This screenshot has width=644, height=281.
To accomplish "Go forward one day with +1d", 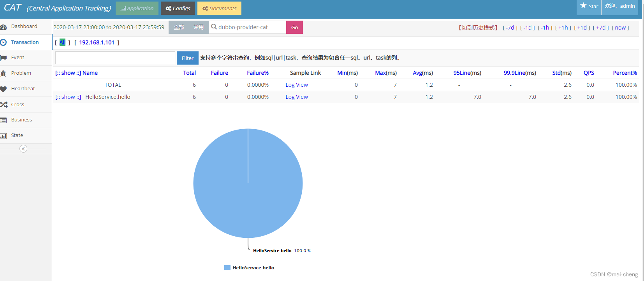I will [x=582, y=28].
